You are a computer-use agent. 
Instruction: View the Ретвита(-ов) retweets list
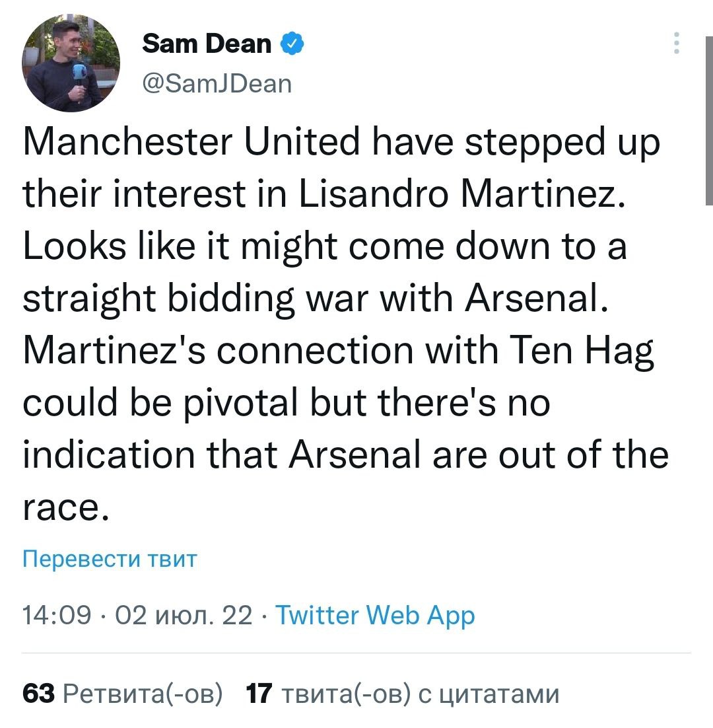pyautogui.click(x=141, y=694)
